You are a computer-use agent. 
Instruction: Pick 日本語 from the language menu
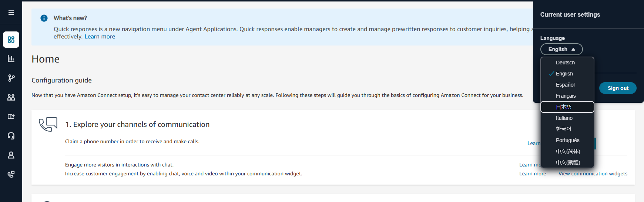(564, 107)
